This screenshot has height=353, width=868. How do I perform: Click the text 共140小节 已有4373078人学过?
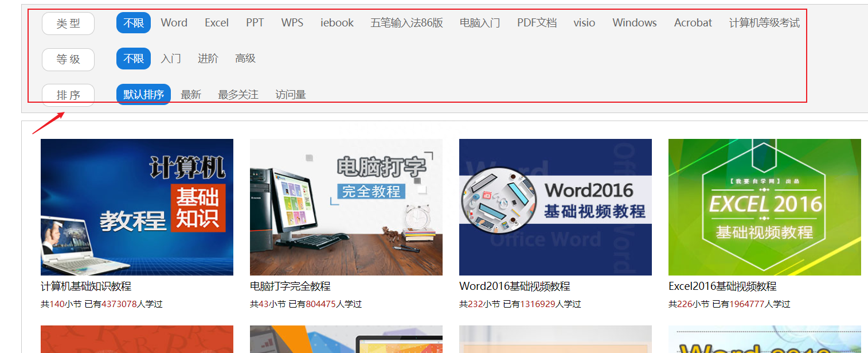tap(101, 304)
